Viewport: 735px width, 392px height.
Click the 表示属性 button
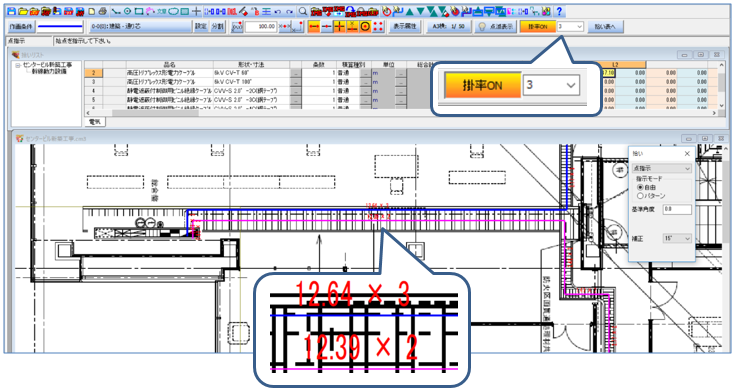tap(405, 27)
